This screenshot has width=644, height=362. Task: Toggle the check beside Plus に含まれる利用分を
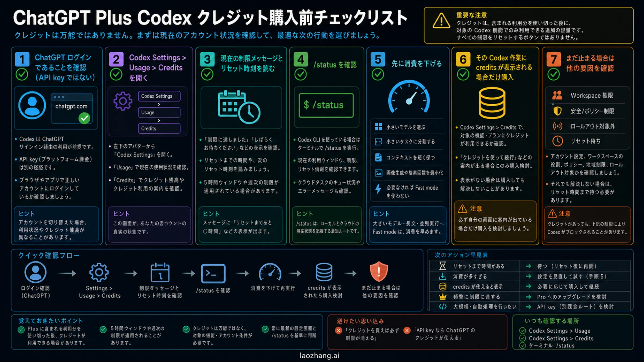click(21, 330)
